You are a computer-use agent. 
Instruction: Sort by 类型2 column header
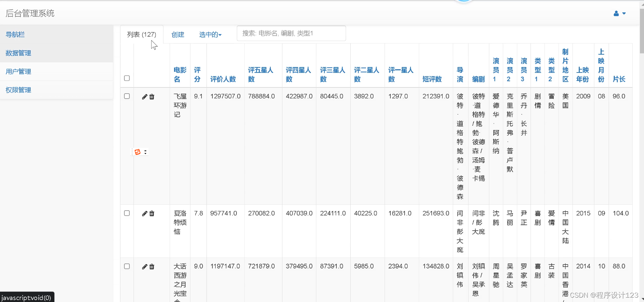tap(551, 70)
